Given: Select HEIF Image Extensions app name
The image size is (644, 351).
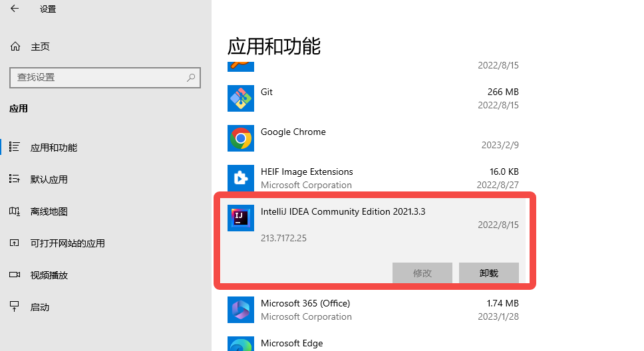Looking at the screenshot, I should pyautogui.click(x=307, y=172).
